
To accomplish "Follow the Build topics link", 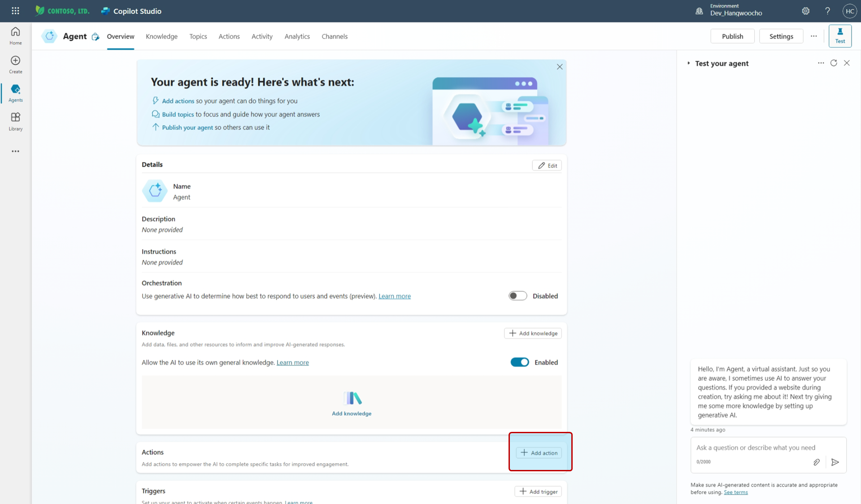I will coord(178,114).
